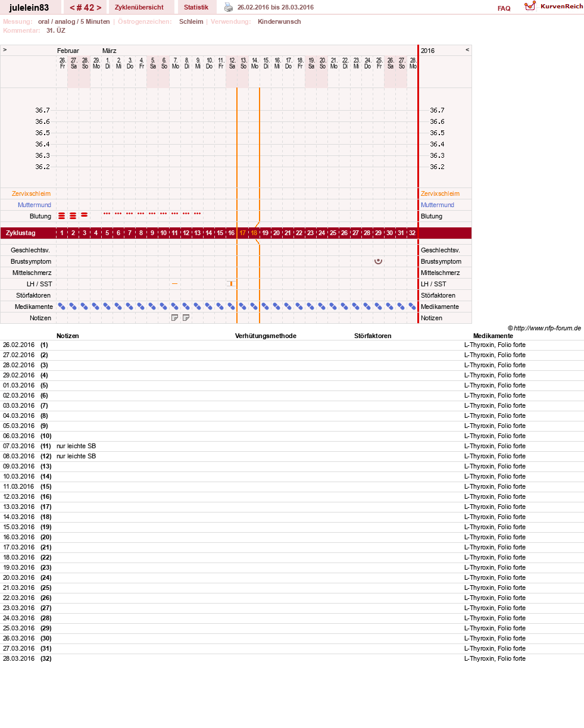
Task: Click medication pill icon on cycle day 1
Action: coord(62,307)
